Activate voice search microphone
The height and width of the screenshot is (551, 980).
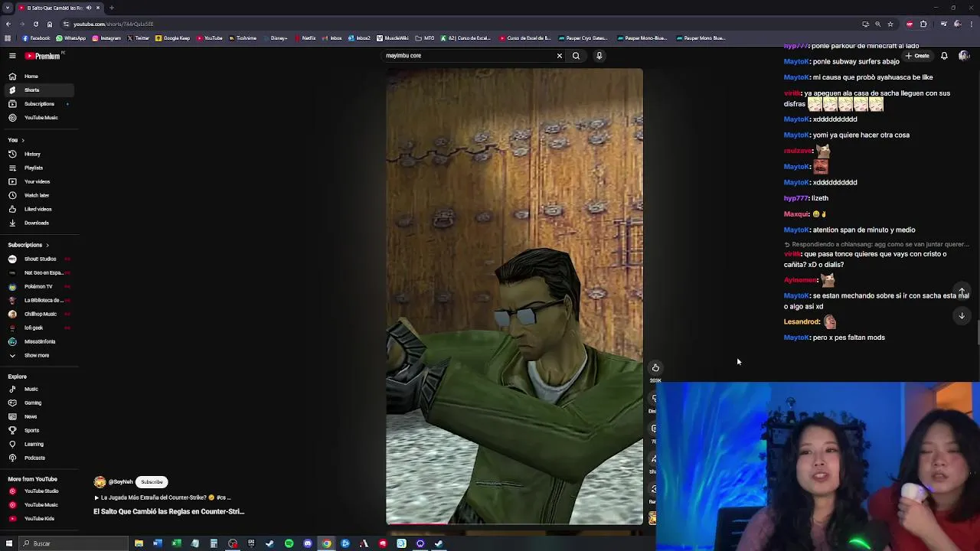(x=599, y=56)
